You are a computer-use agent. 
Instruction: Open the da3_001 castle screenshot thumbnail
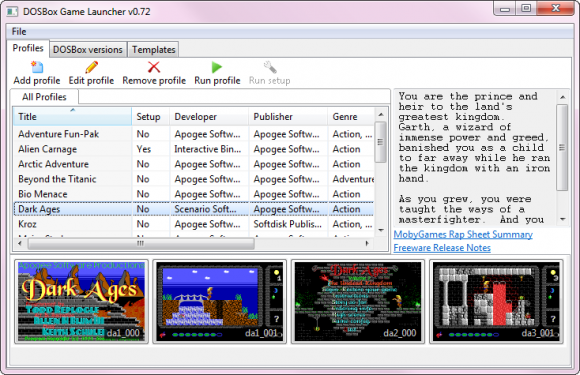coord(496,301)
